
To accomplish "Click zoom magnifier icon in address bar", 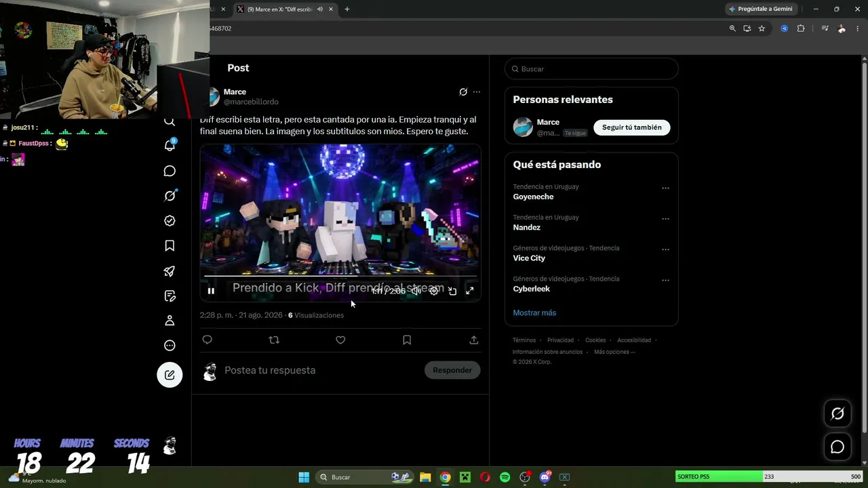I will click(x=732, y=28).
